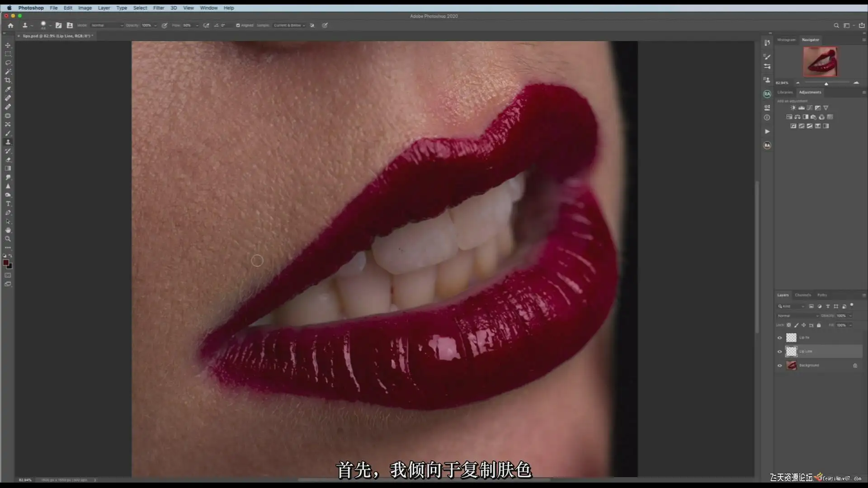Open the Opacity dropdown in options bar
The width and height of the screenshot is (868, 488).
pyautogui.click(x=155, y=25)
